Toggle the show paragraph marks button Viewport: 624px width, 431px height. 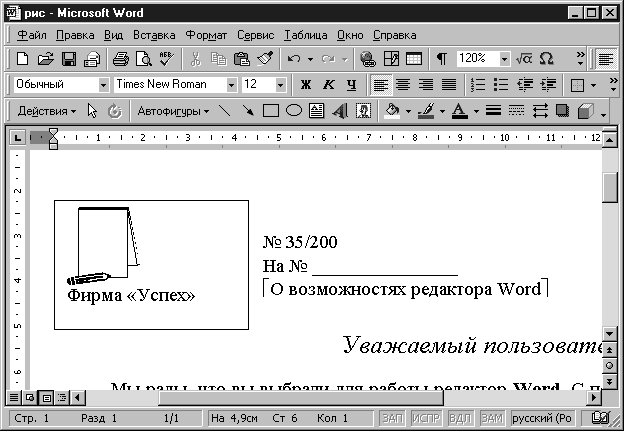(x=441, y=59)
